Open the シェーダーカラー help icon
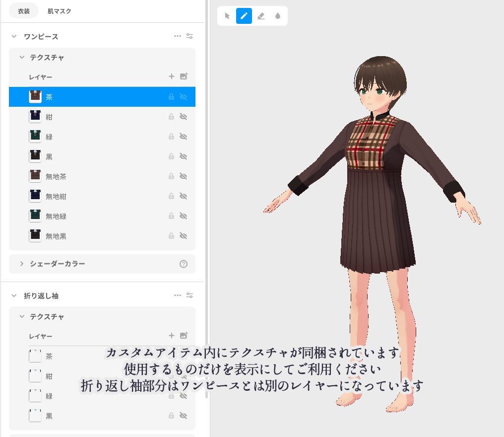The image size is (504, 437). coord(184,264)
